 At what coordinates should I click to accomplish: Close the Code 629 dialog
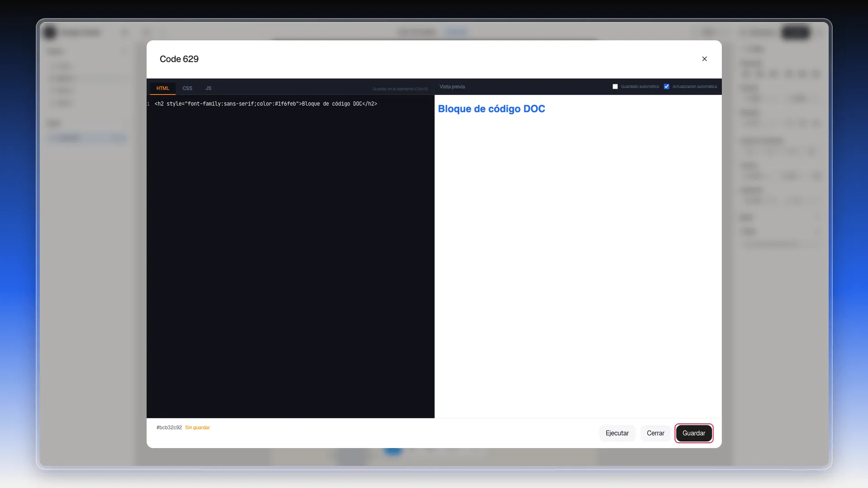click(x=704, y=59)
